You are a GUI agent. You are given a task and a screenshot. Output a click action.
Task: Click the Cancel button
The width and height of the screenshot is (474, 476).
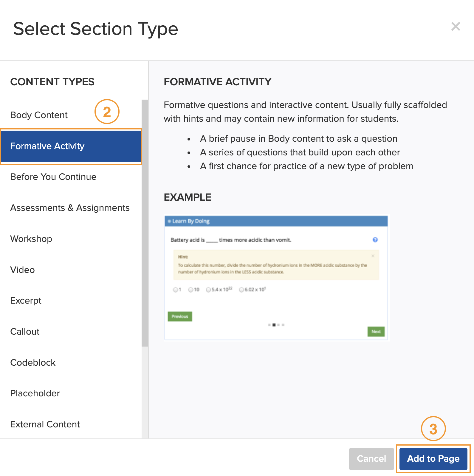point(371,459)
